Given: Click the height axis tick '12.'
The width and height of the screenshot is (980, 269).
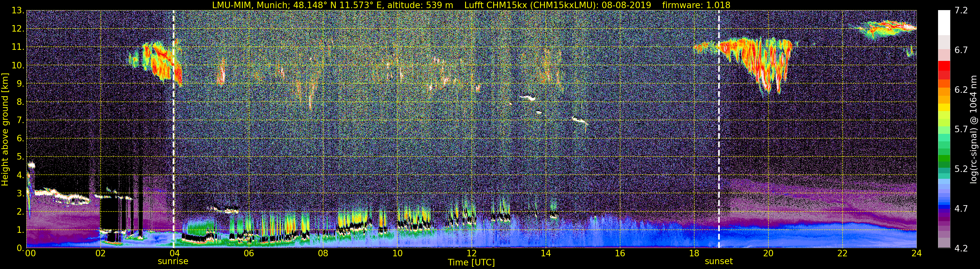Looking at the screenshot, I should pos(18,29).
